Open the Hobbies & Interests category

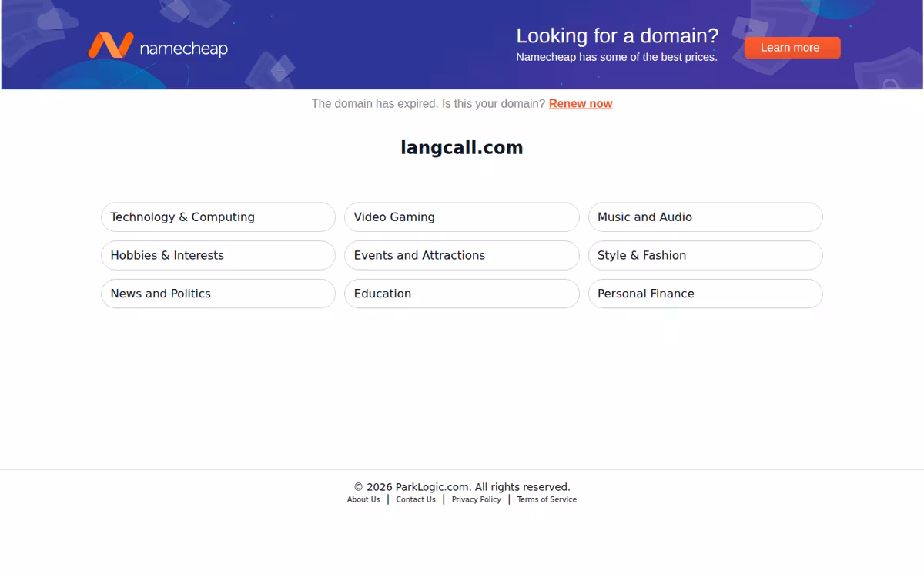(218, 256)
